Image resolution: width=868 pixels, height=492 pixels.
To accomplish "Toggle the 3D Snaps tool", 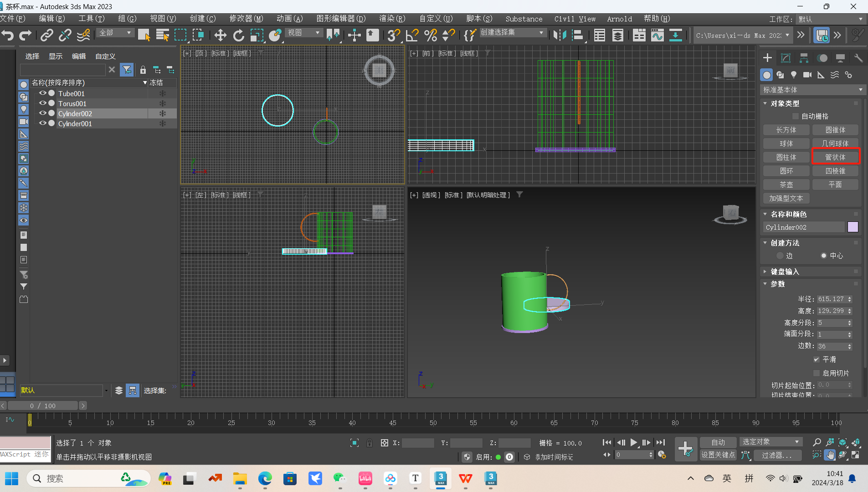I will tap(394, 35).
